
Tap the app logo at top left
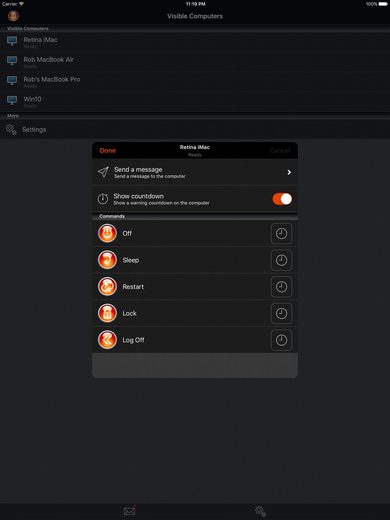pyautogui.click(x=13, y=15)
